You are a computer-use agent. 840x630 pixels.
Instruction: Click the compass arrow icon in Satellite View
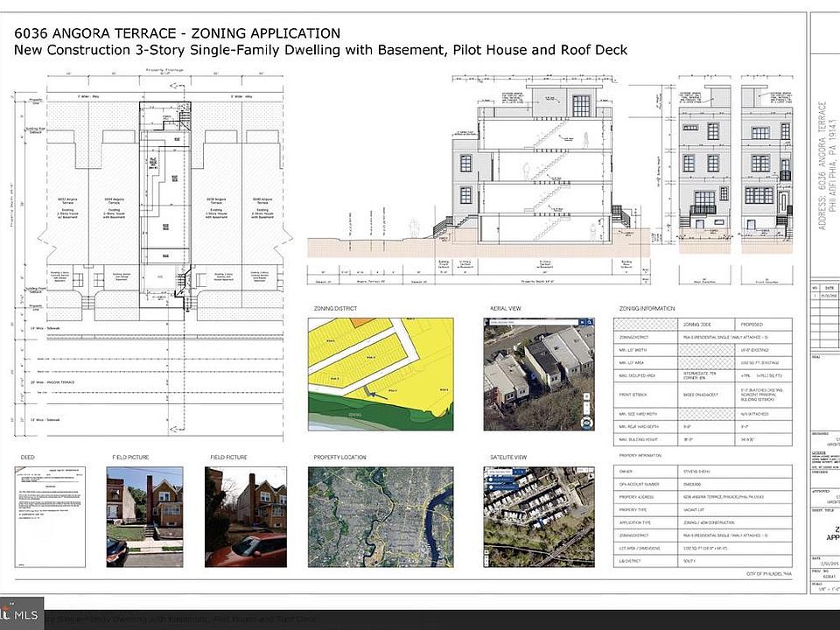pos(591,476)
